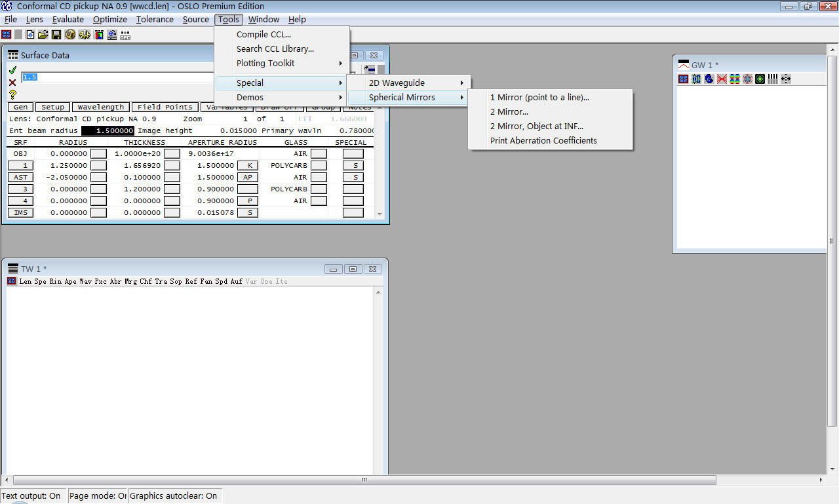
Task: Click the Field Points button
Action: (165, 107)
